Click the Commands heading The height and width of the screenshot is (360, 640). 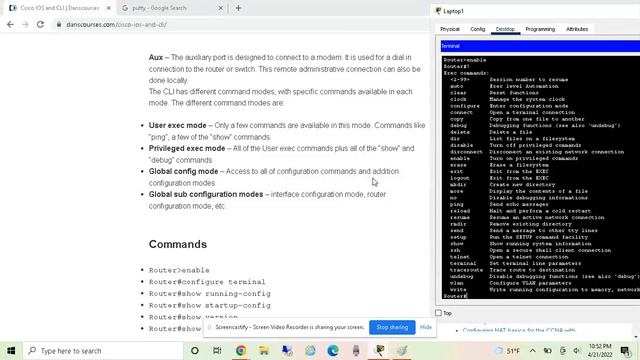[x=178, y=244]
